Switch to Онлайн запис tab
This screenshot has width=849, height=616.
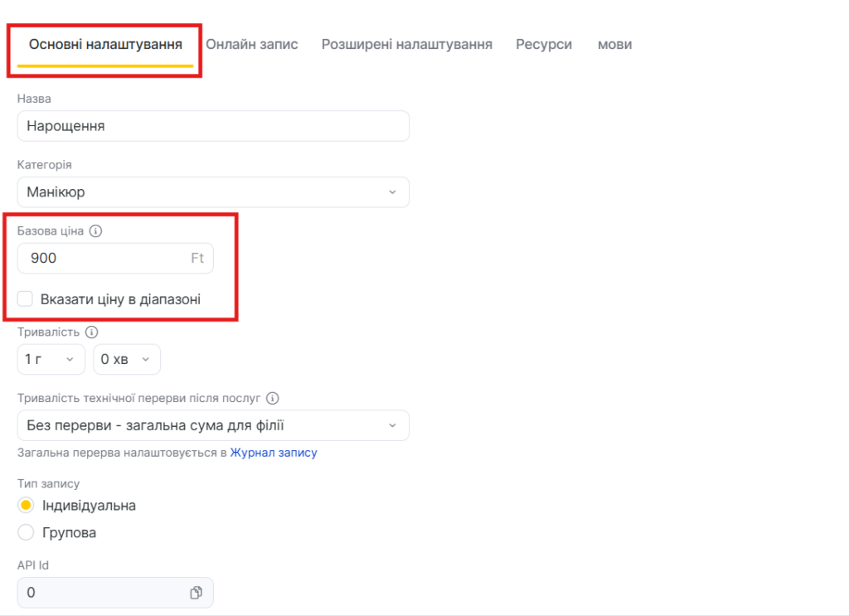pyautogui.click(x=252, y=45)
